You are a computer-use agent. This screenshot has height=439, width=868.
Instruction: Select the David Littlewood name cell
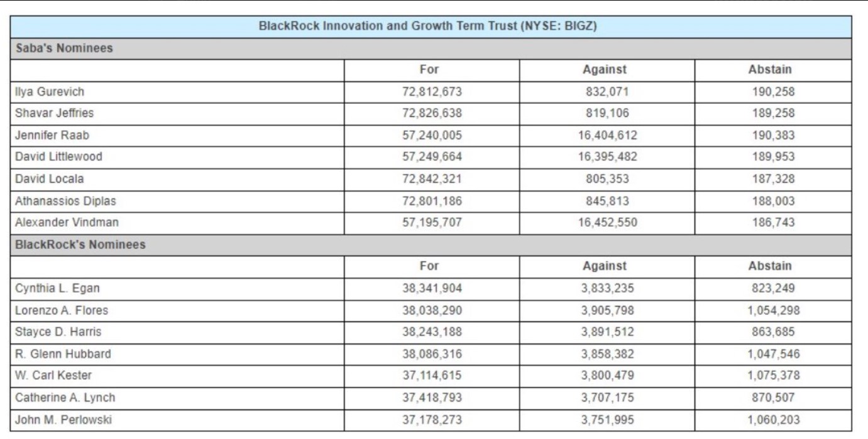click(58, 157)
